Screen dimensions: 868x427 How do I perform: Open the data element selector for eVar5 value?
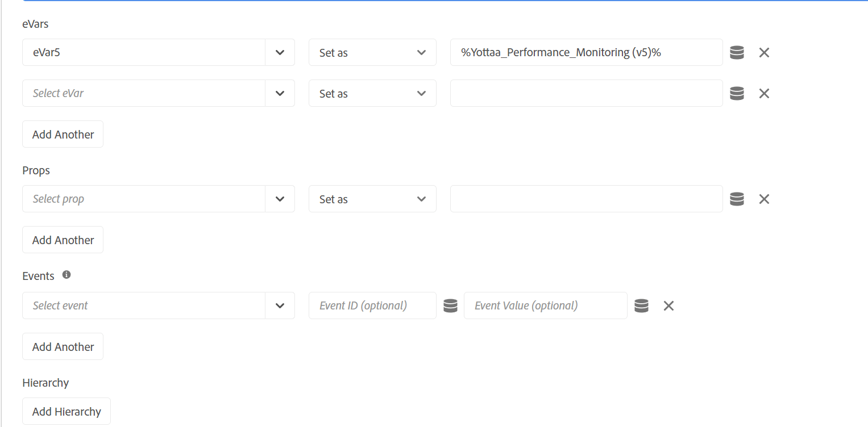736,52
